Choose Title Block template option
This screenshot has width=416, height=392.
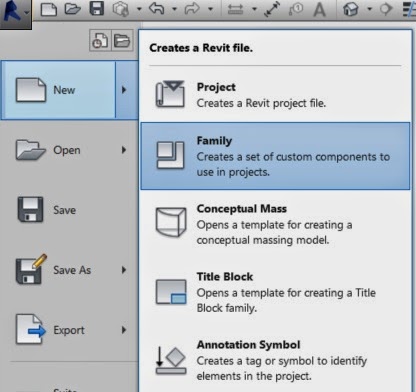coord(275,292)
